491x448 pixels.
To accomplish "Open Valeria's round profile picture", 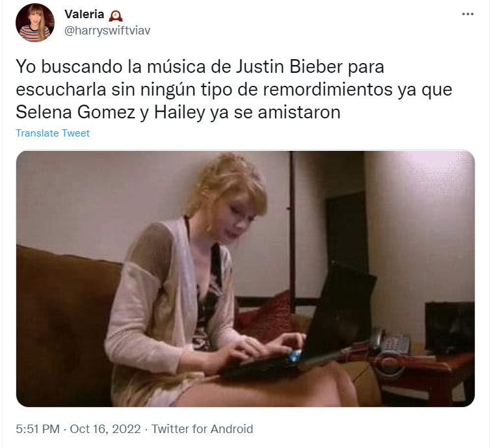I will pos(35,23).
